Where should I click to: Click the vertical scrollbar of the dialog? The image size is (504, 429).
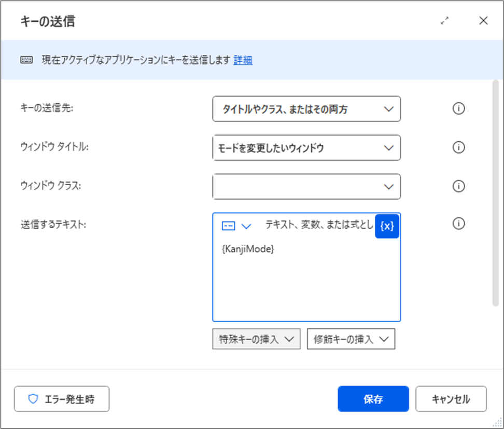click(x=495, y=193)
